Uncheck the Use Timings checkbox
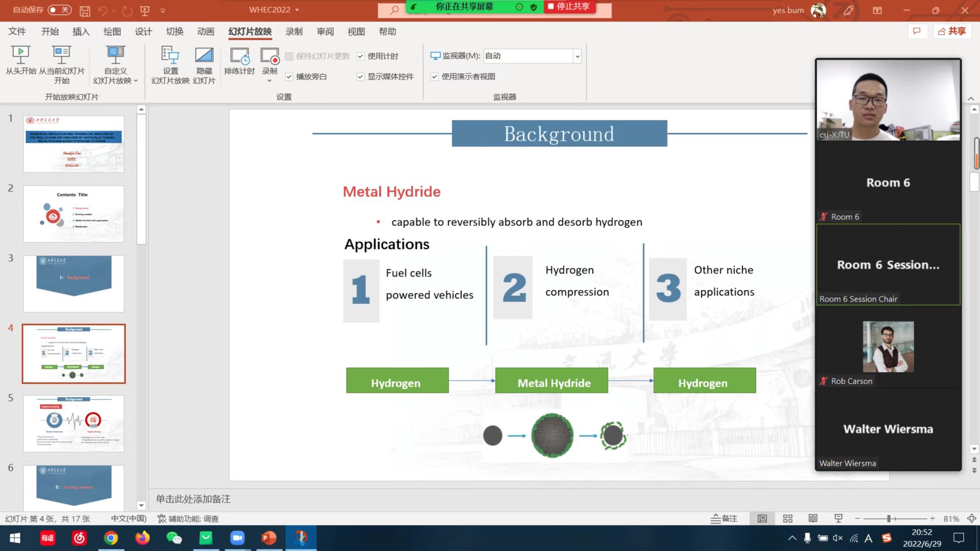This screenshot has height=551, width=980. 360,56
